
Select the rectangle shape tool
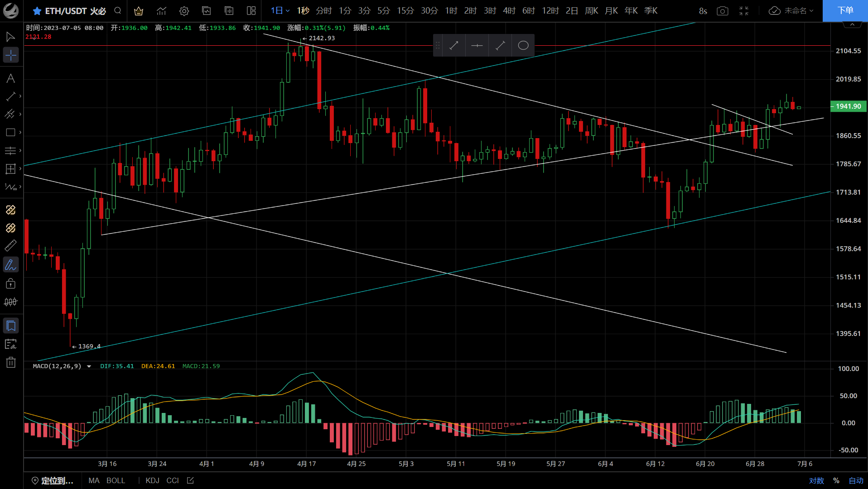pos(10,132)
